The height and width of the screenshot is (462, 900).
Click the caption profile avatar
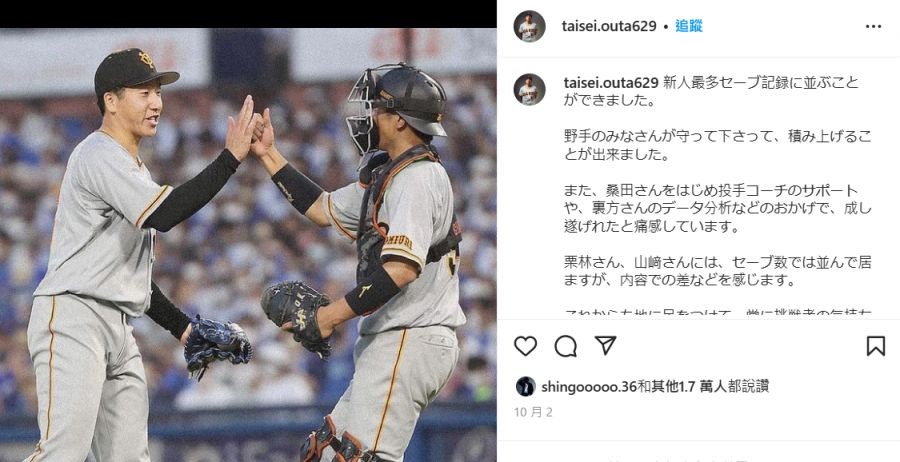click(529, 90)
